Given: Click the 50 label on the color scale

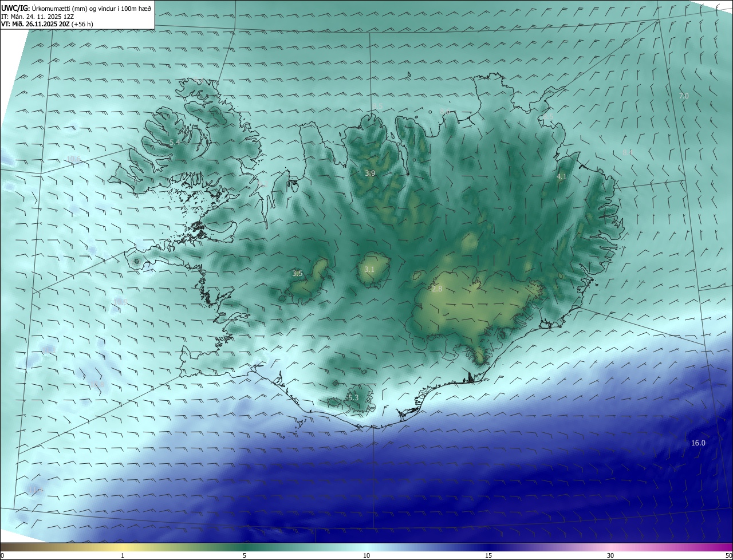Looking at the screenshot, I should 728,555.
